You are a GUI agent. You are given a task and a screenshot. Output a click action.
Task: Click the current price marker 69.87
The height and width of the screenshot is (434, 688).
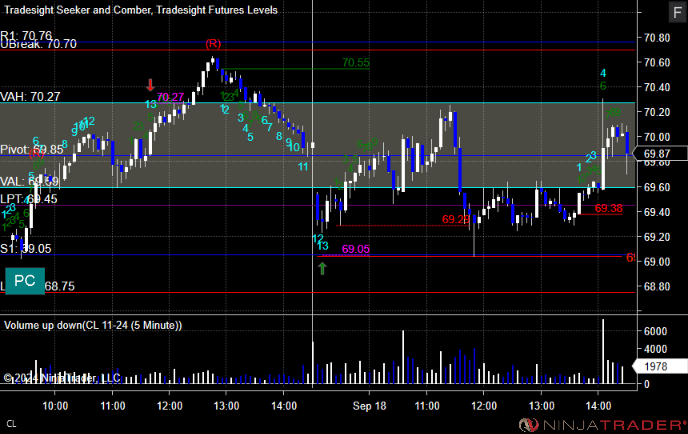661,154
